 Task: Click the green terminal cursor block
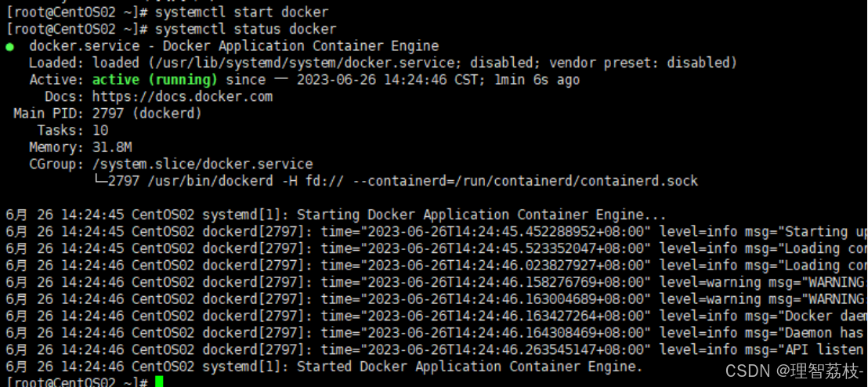click(x=159, y=382)
